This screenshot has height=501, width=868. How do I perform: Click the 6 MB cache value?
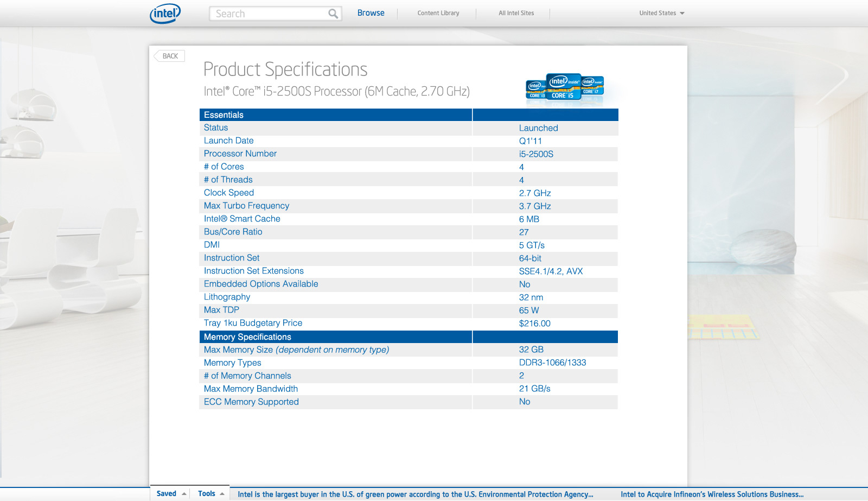529,219
